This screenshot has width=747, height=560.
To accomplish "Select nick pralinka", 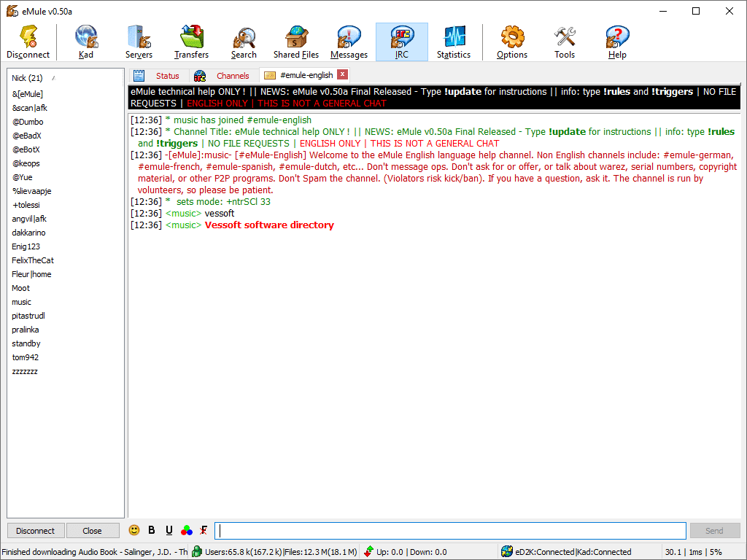I will (26, 329).
